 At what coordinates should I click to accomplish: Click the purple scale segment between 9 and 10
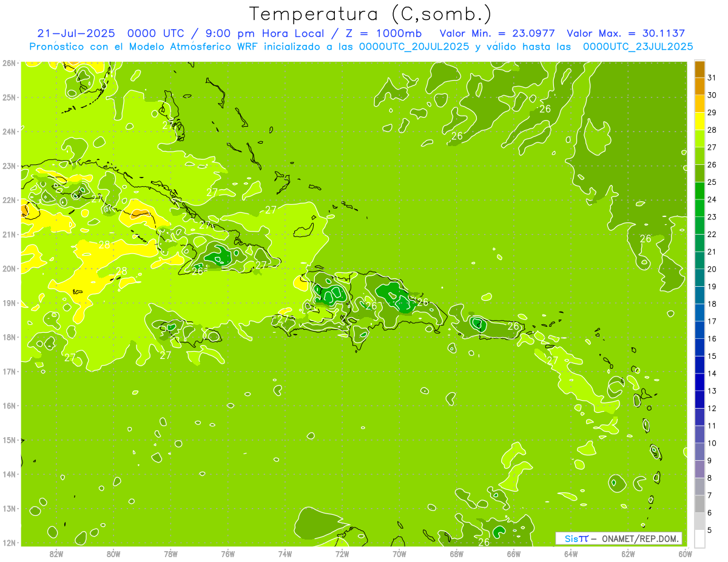pyautogui.click(x=699, y=452)
